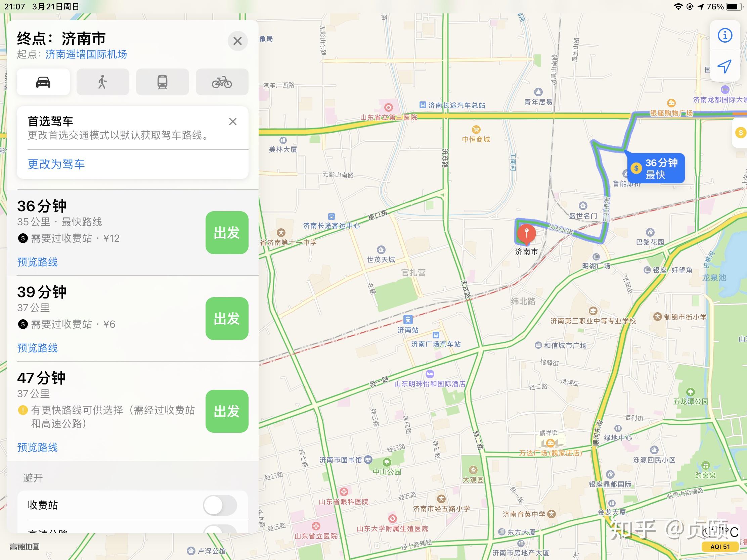Tap the 和信城市广场 marker
747x560 pixels.
tap(538, 345)
